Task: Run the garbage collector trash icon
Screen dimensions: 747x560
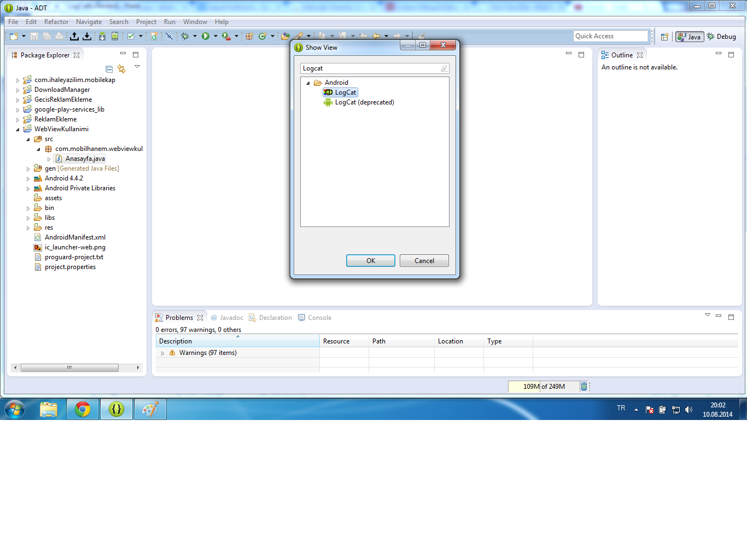Action: click(x=584, y=387)
